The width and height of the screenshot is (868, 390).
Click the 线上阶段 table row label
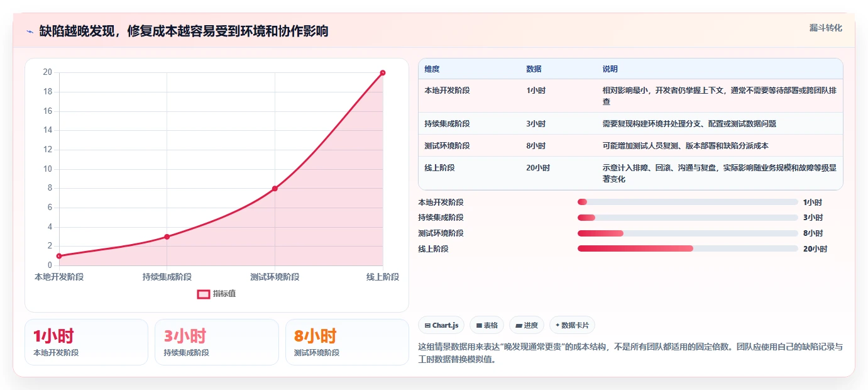click(x=439, y=168)
